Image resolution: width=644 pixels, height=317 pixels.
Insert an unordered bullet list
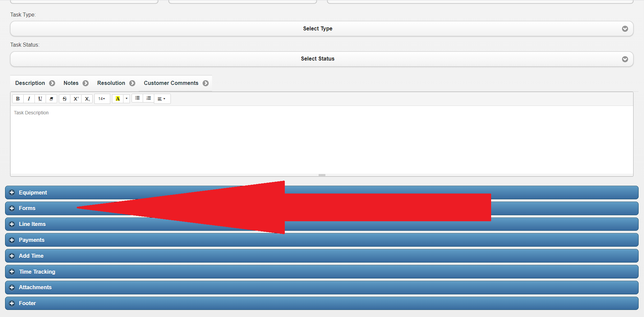(137, 98)
